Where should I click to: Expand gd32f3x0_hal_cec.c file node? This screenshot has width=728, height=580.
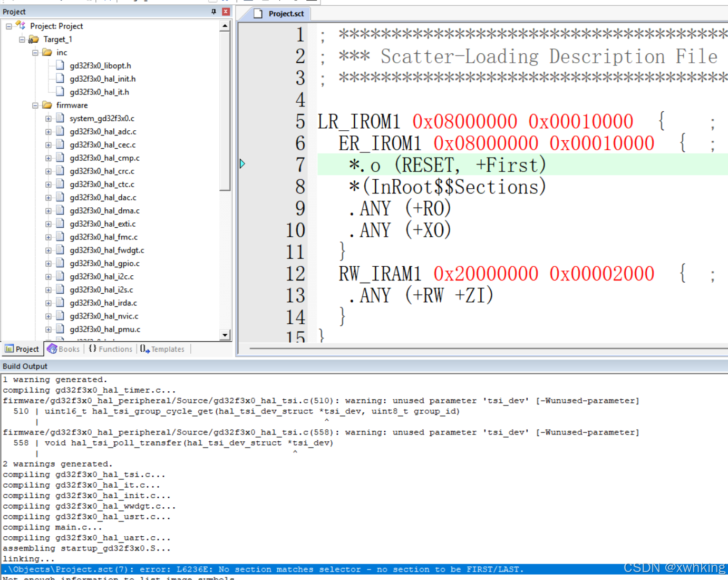48,145
